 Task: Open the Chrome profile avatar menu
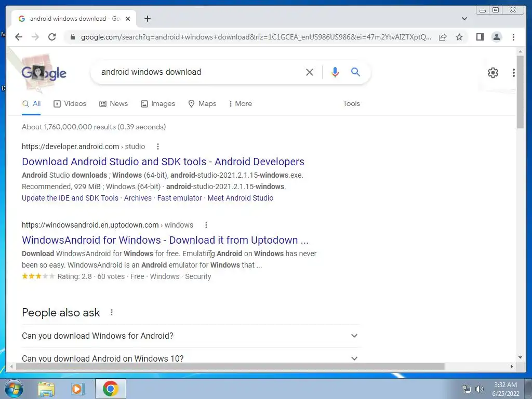pyautogui.click(x=496, y=37)
